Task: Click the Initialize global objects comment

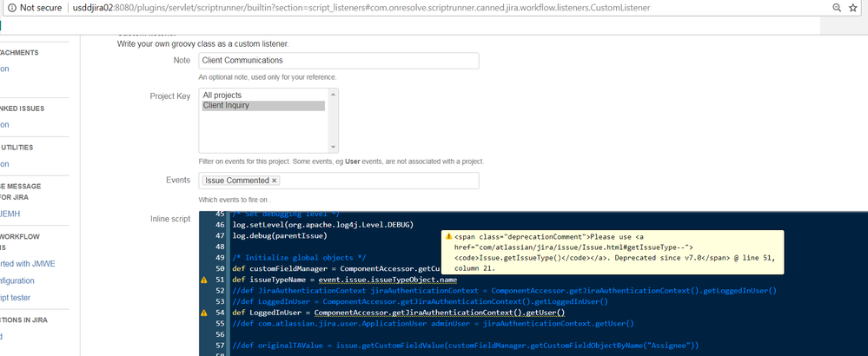Action: pyautogui.click(x=300, y=258)
